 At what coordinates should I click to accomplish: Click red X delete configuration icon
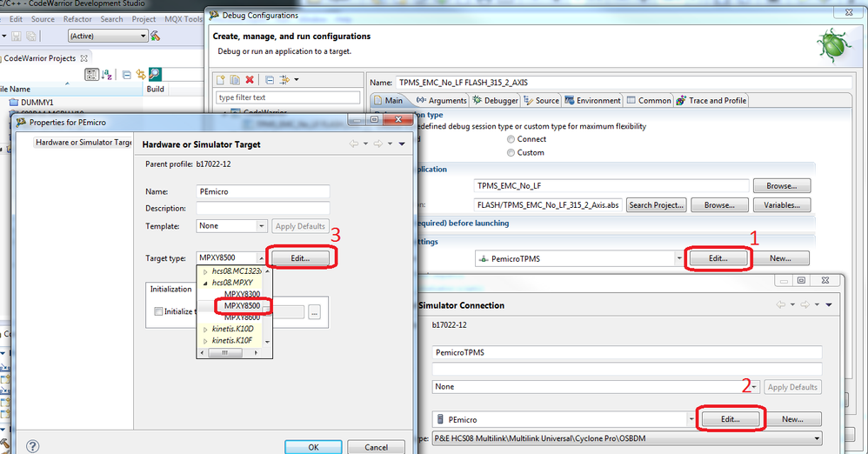tap(250, 80)
